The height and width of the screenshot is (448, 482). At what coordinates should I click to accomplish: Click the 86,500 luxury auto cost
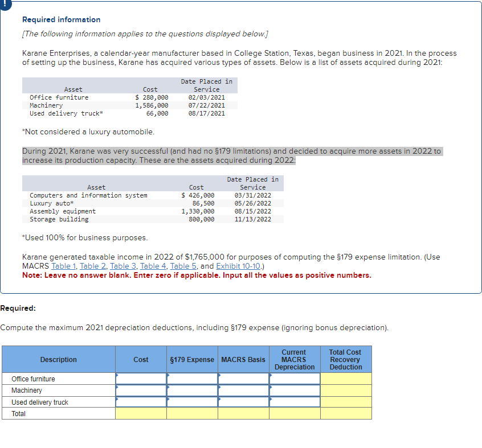(203, 203)
